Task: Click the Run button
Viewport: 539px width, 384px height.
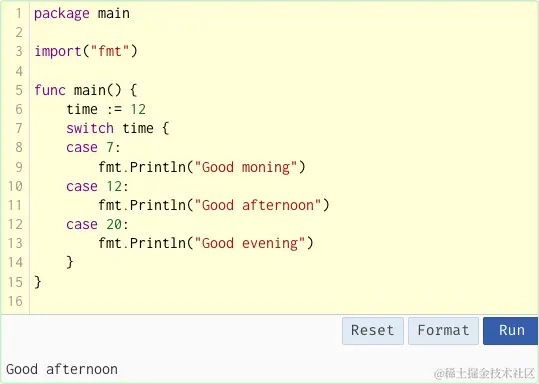Action: pyautogui.click(x=510, y=331)
